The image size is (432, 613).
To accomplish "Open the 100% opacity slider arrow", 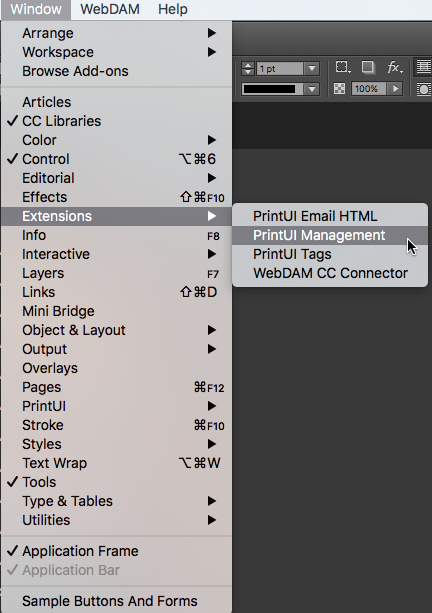I will coord(395,89).
